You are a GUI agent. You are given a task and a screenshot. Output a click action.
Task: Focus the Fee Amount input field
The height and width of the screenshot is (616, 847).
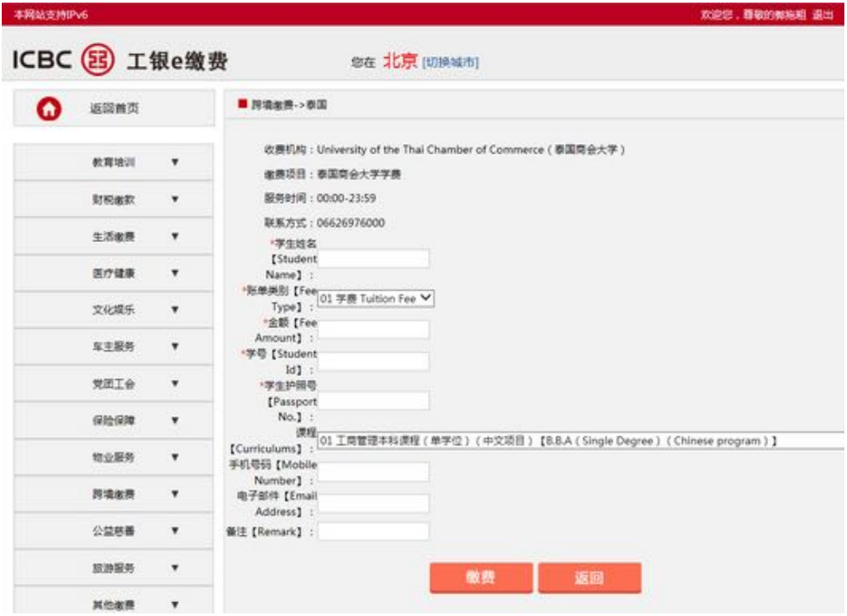(x=374, y=330)
